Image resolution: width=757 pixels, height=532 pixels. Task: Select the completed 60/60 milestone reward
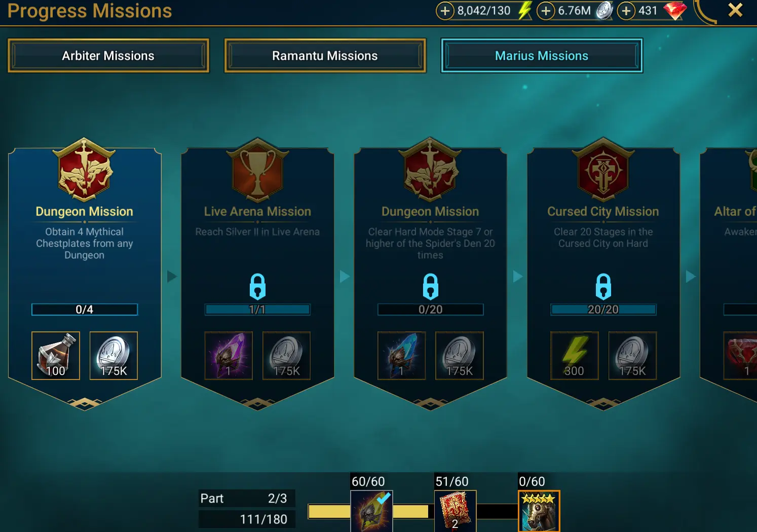coord(371,511)
